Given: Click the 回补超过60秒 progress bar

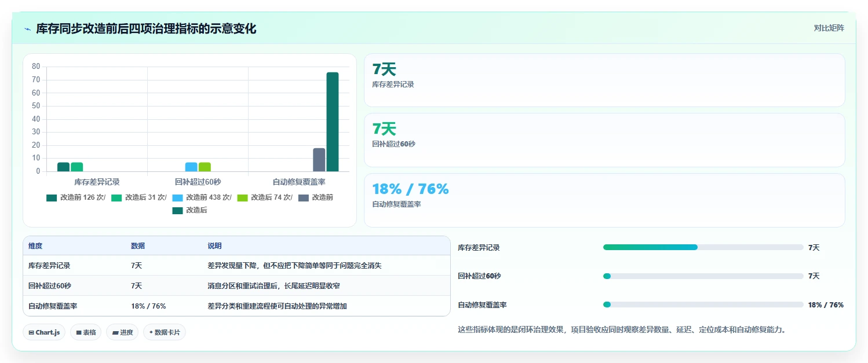Looking at the screenshot, I should click(703, 276).
